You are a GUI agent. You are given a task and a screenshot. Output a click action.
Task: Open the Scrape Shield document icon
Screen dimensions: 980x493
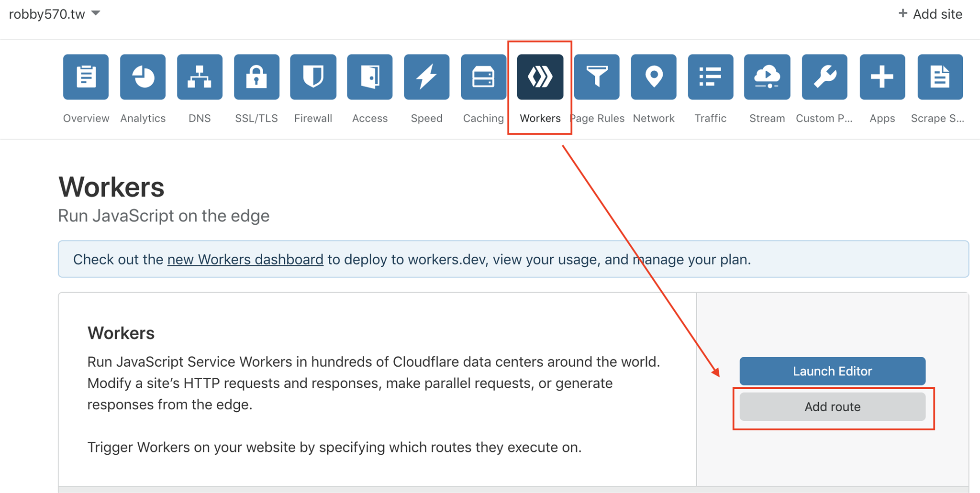(940, 77)
